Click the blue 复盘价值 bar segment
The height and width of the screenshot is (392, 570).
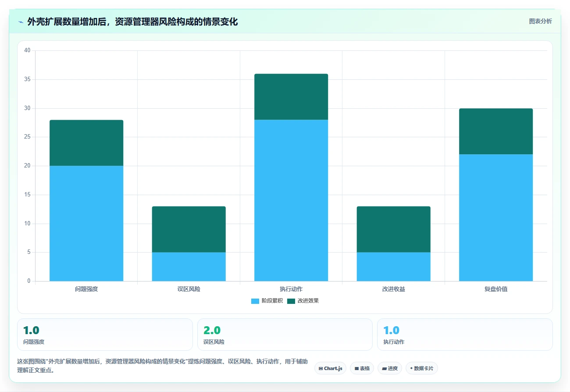[496, 217]
